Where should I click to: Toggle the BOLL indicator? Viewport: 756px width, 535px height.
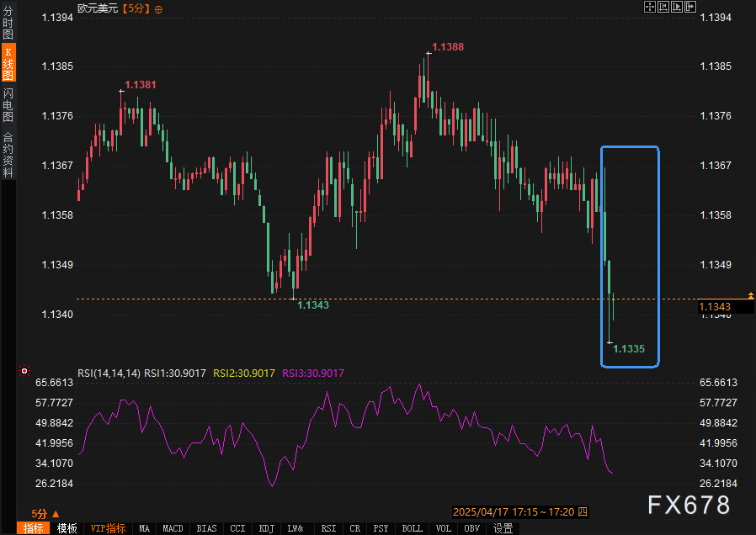click(412, 528)
